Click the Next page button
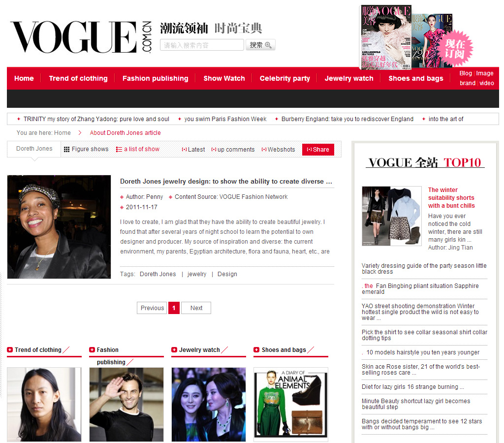The width and height of the screenshot is (504, 443). (196, 308)
